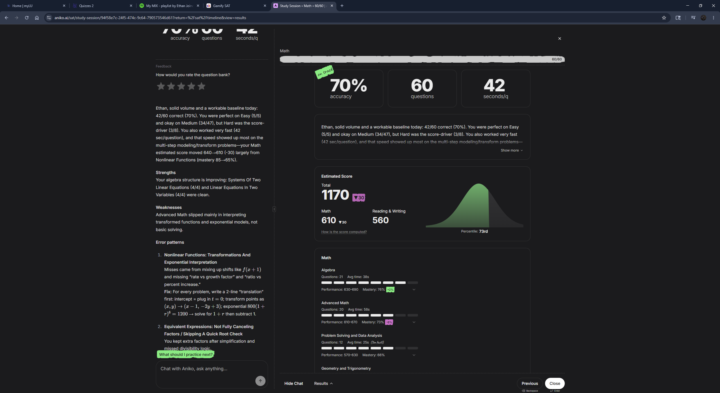Switch to the Gamify SAT browser tab
This screenshot has height=393, width=720.
point(236,6)
